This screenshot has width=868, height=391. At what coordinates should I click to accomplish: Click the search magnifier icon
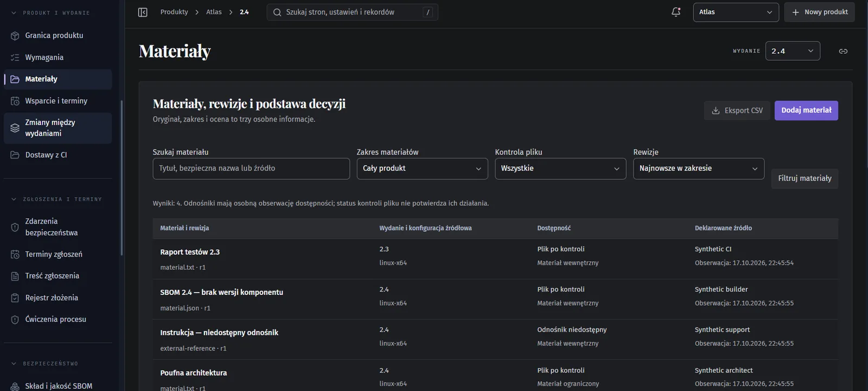(277, 12)
